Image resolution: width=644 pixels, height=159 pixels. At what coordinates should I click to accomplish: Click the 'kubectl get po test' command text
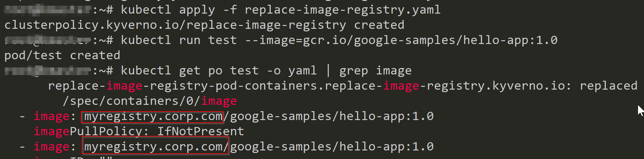pyautogui.click(x=189, y=71)
